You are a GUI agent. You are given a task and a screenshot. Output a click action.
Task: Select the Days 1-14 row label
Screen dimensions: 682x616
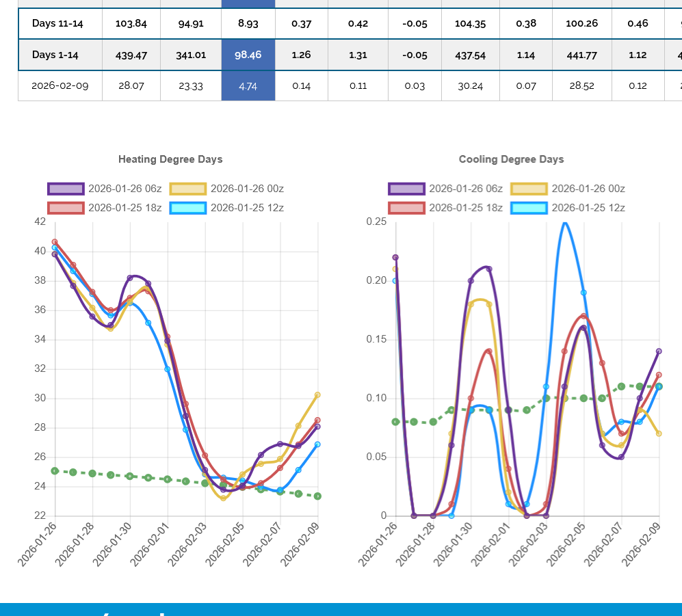[55, 55]
